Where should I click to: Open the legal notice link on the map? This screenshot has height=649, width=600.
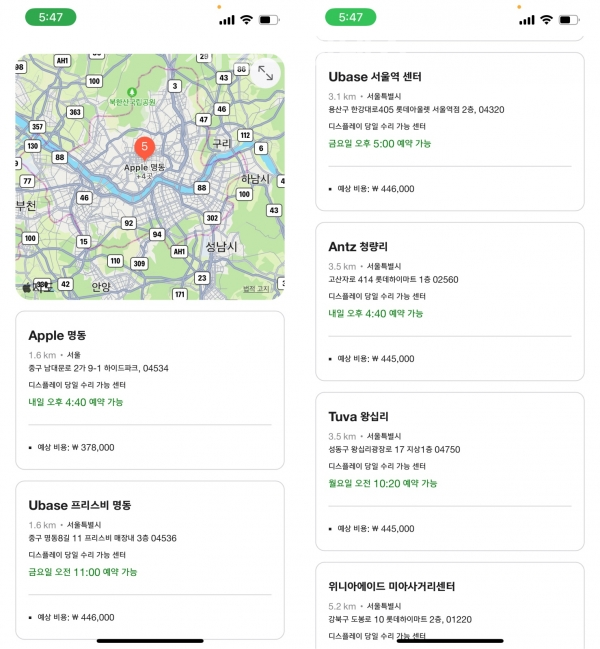256,288
